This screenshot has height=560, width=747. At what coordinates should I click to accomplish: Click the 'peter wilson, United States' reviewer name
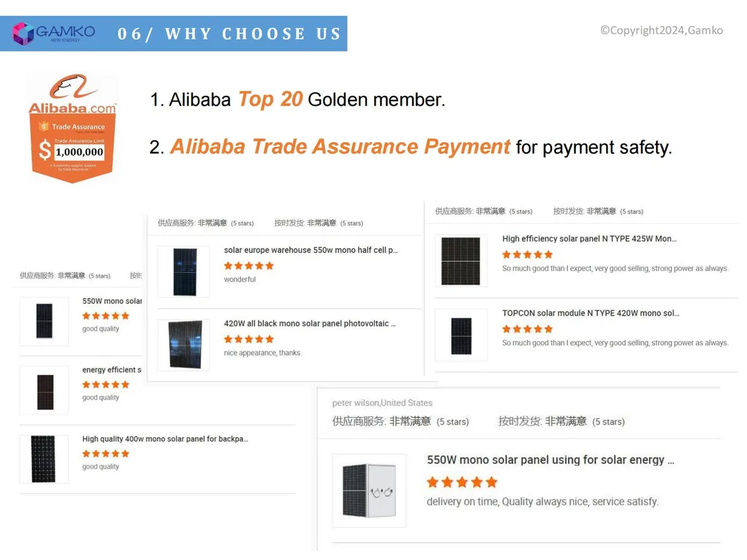[x=383, y=403]
